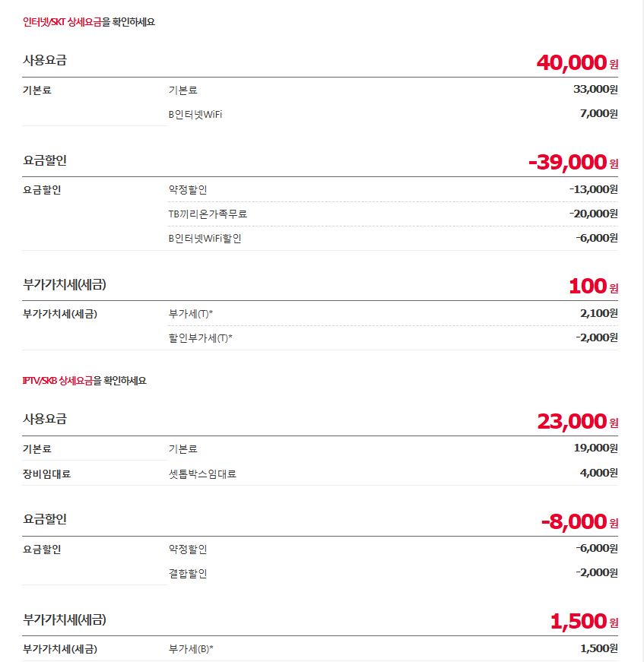The height and width of the screenshot is (662, 644).
Task: Select the -20,000원 discount amount
Action: [x=593, y=214]
